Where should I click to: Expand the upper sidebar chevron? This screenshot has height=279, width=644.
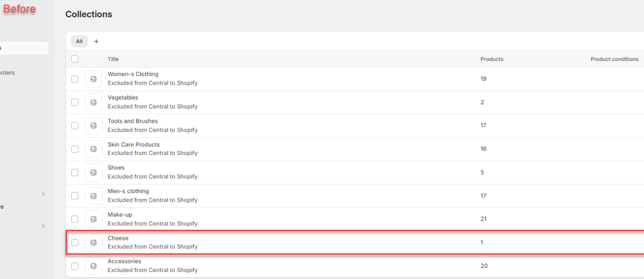43,194
